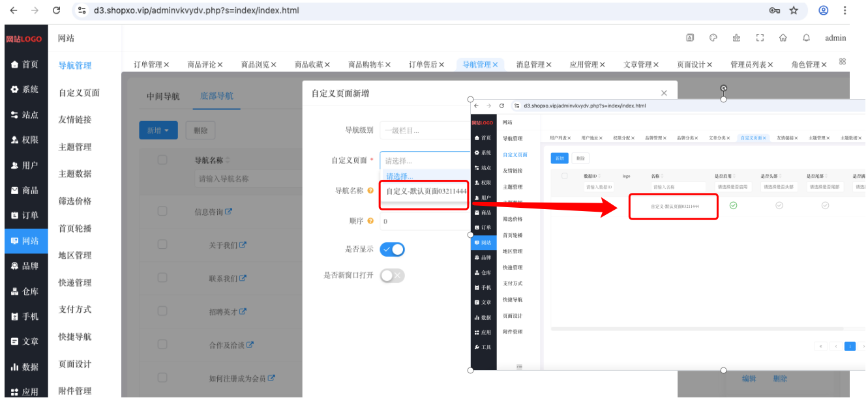Turn off the 是否显示 switch
The height and width of the screenshot is (400, 868).
click(x=393, y=250)
